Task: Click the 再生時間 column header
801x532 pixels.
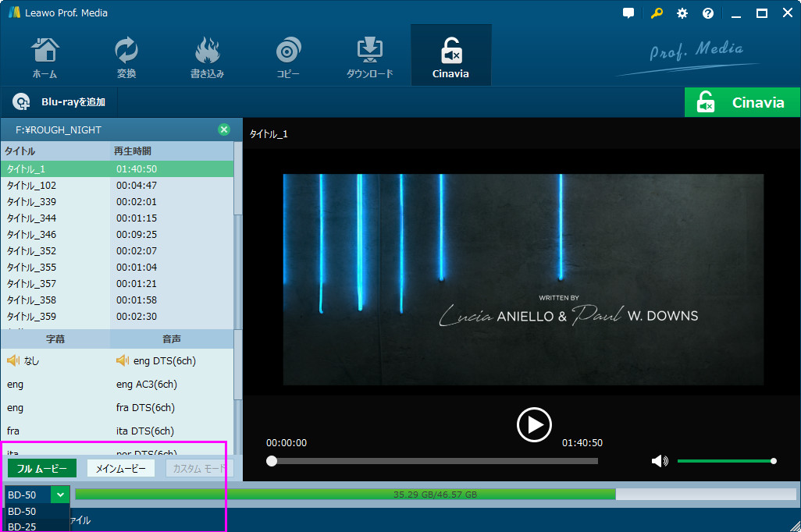Action: click(x=172, y=151)
